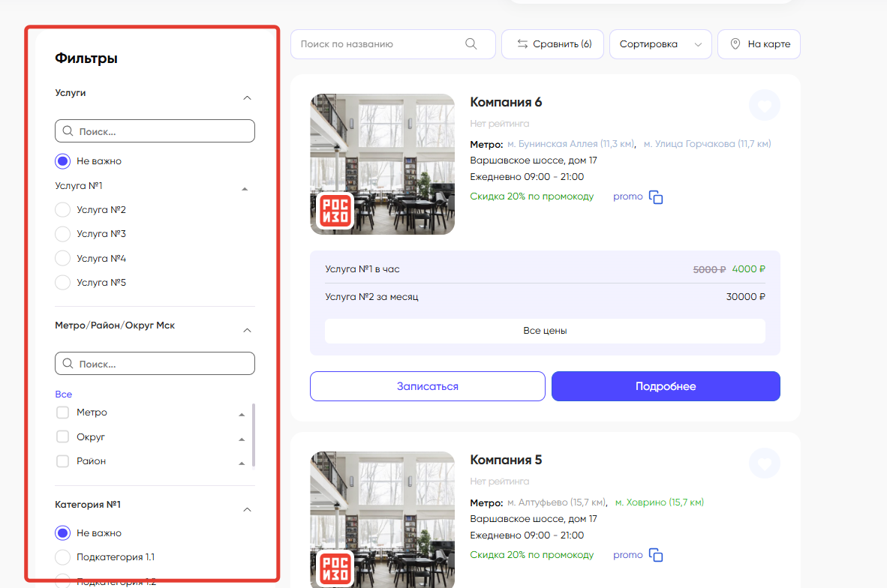Click the compare arrows icon Сравнить
Viewport: 887px width, 588px height.
[x=522, y=44]
